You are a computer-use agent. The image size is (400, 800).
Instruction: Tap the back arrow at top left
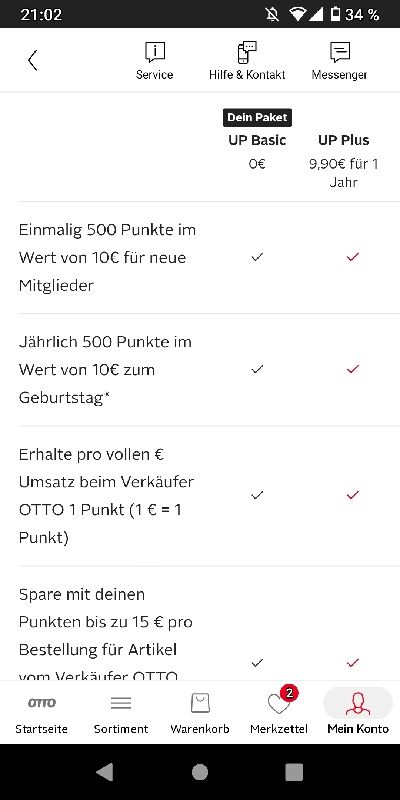tap(33, 60)
